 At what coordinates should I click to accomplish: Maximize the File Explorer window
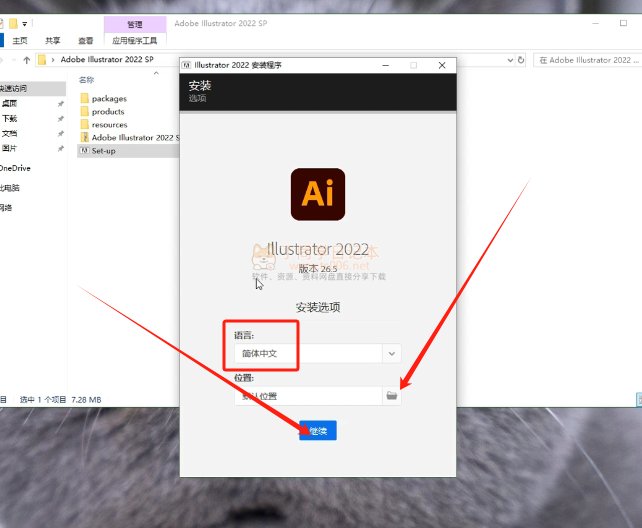pyautogui.click(x=623, y=23)
